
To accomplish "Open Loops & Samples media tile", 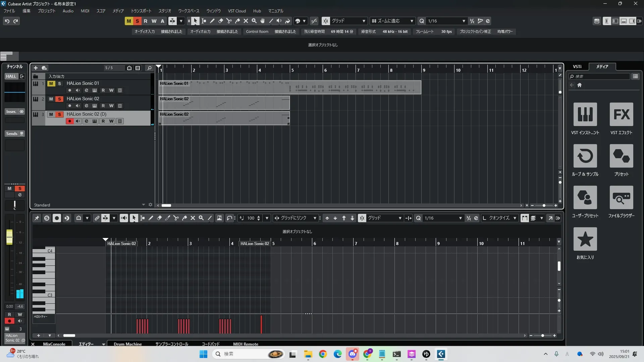I will (x=585, y=156).
